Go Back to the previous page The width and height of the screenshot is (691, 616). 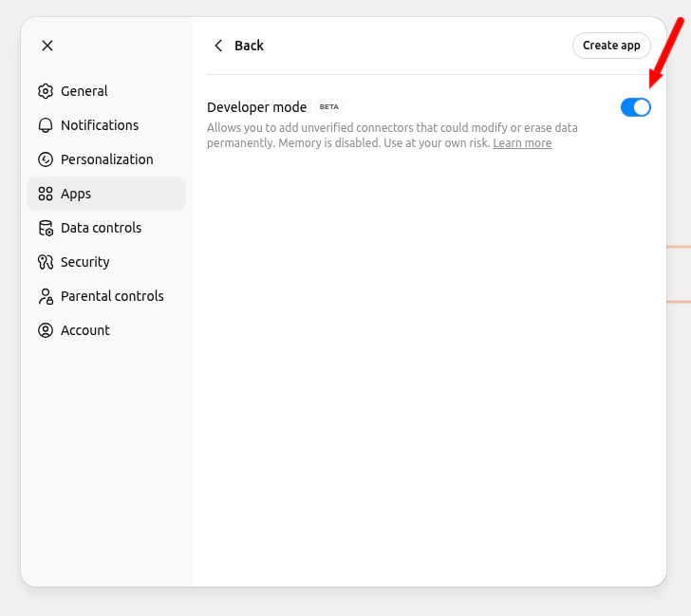[238, 46]
